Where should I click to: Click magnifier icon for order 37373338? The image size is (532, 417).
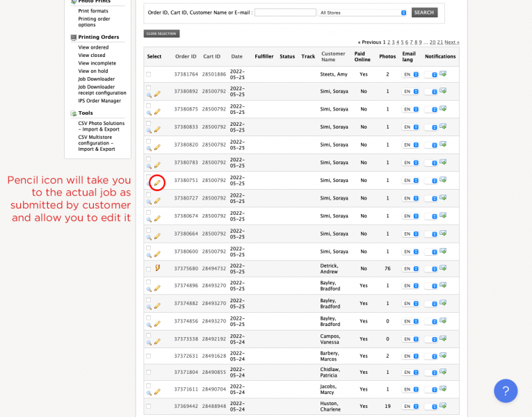point(149,343)
